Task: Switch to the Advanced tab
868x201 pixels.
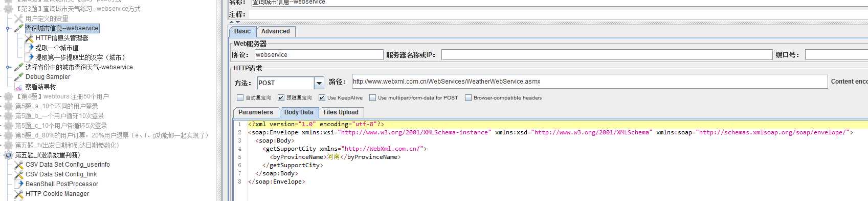Action: click(275, 31)
